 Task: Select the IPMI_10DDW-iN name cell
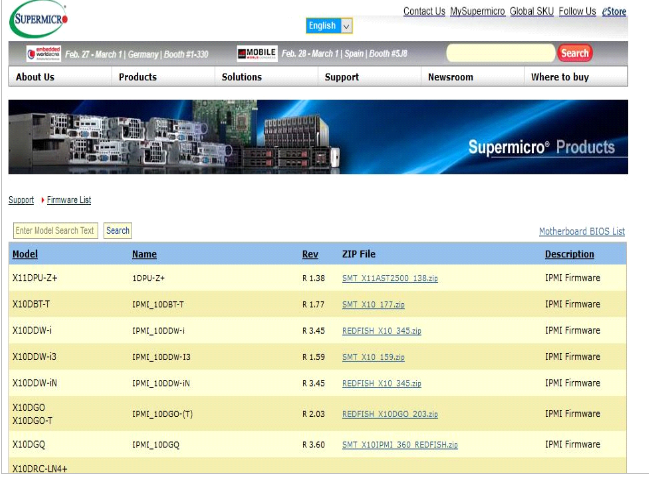click(x=161, y=383)
